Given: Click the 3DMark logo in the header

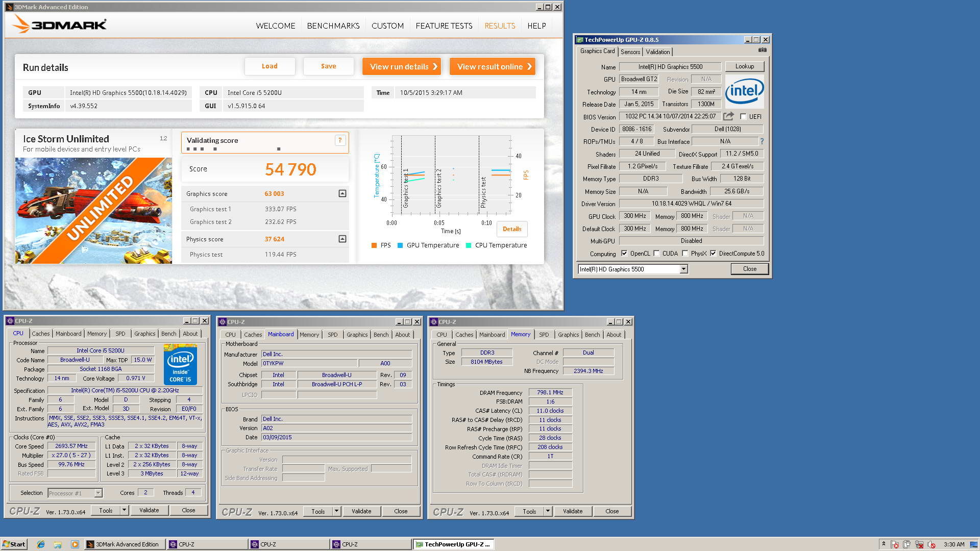Looking at the screenshot, I should pyautogui.click(x=59, y=24).
